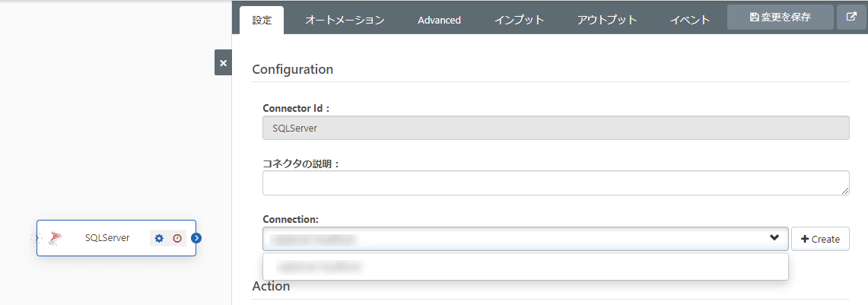The height and width of the screenshot is (305, 868).
Task: Select the SQLServer node label on canvas
Action: coord(107,238)
